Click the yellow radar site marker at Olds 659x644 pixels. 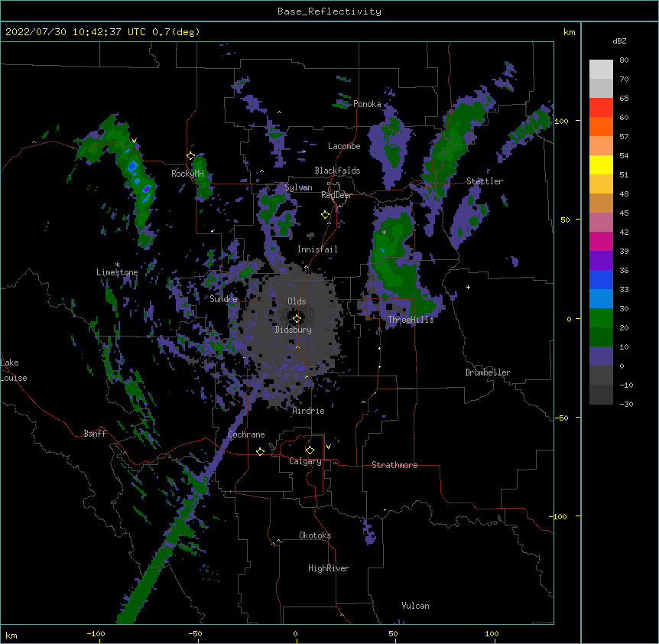(297, 318)
